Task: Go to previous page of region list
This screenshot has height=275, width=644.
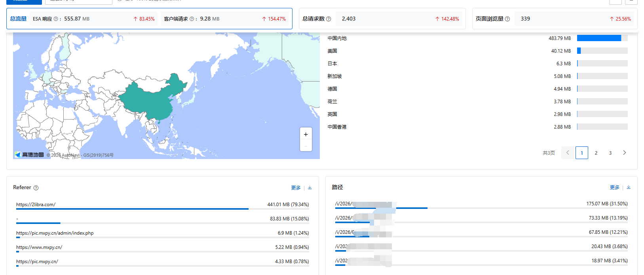Action: tap(568, 153)
